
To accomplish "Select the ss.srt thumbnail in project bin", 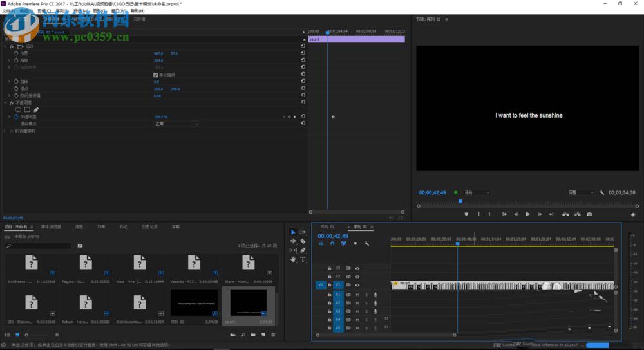I will click(x=248, y=302).
